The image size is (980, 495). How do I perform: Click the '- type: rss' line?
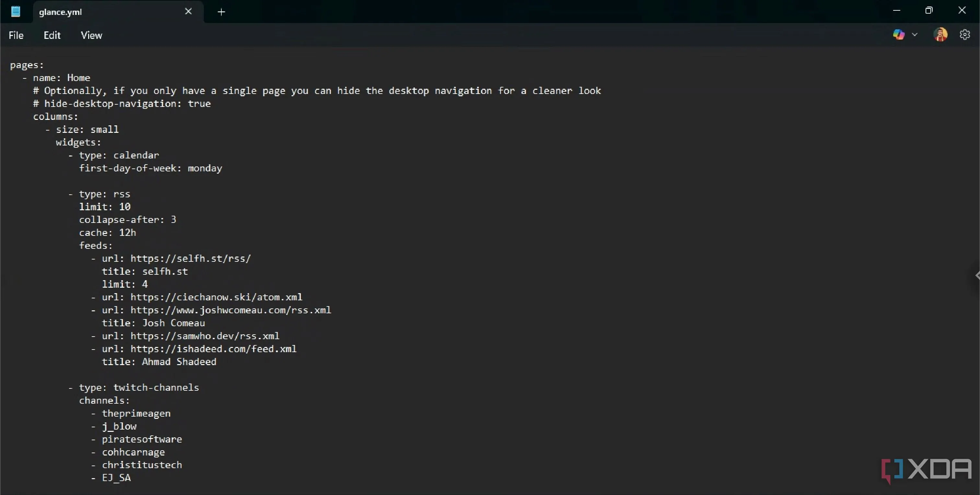pyautogui.click(x=99, y=194)
